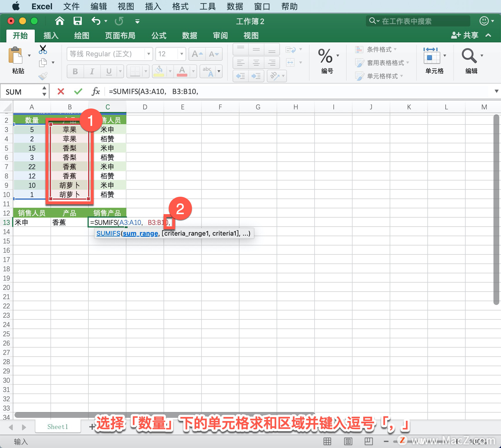The width and height of the screenshot is (501, 448).
Task: Click Merge cells icon
Action: click(290, 62)
